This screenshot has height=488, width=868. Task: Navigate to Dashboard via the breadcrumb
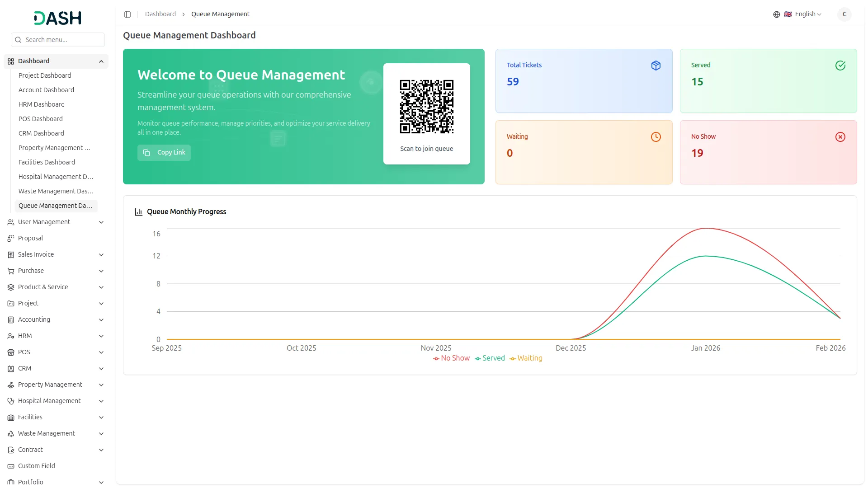[160, 14]
